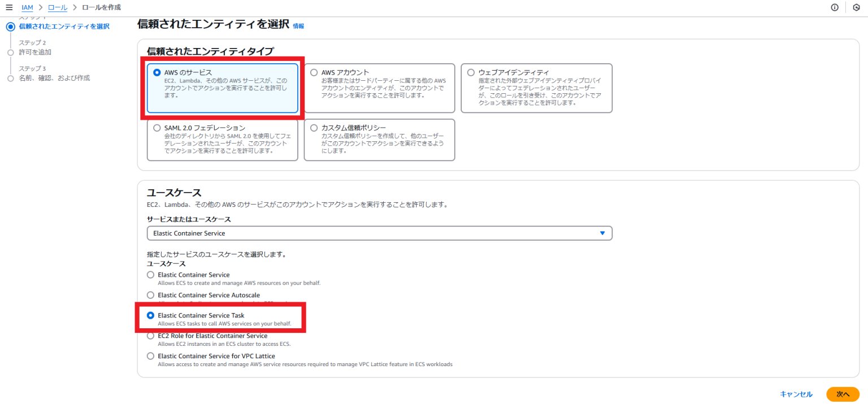Image resolution: width=868 pixels, height=404 pixels.
Task: Select カスタム信頼ポリシー option
Action: coord(314,127)
